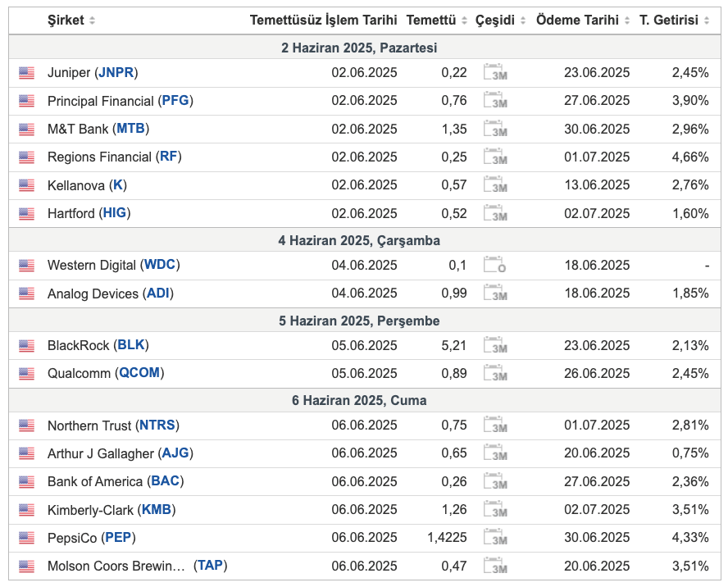Open the WDC ticker link

pos(160,265)
